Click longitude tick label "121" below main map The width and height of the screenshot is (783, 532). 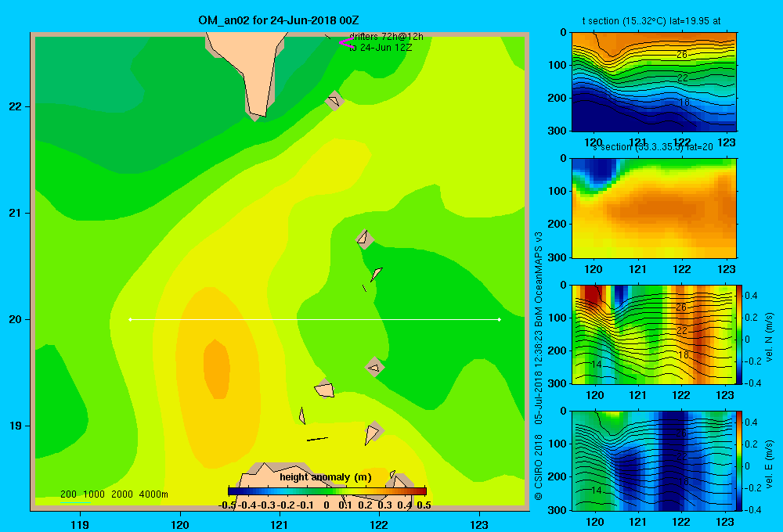pos(280,524)
